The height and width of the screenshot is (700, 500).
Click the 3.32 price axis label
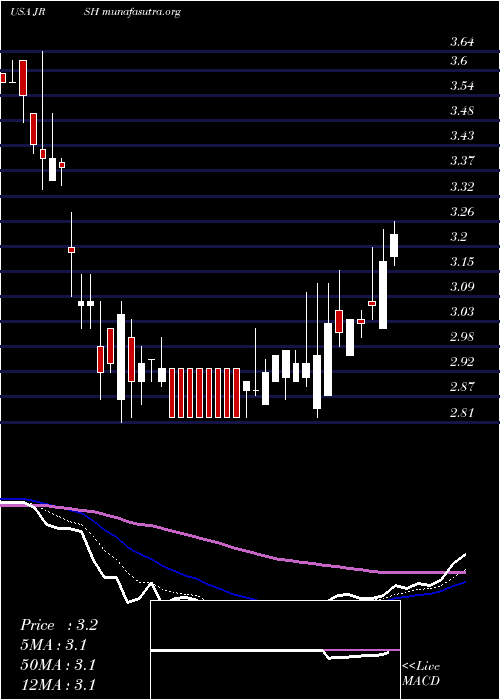tap(462, 186)
